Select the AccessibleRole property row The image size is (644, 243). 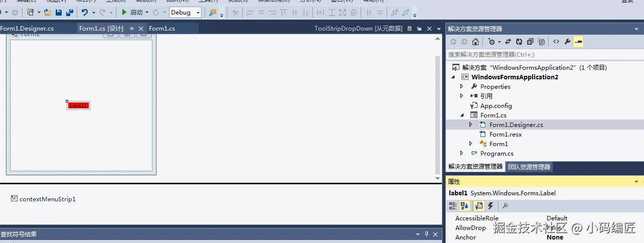[545, 218]
